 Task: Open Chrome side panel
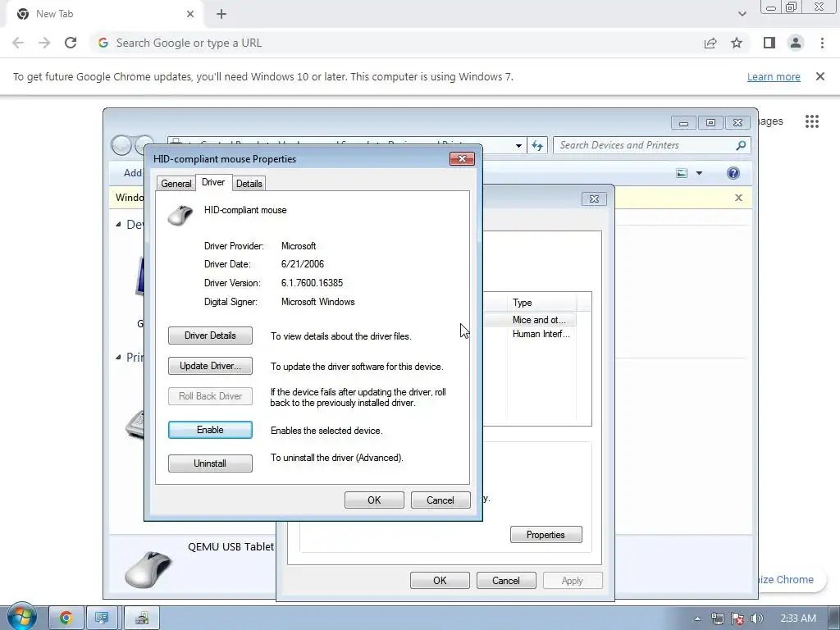(769, 43)
